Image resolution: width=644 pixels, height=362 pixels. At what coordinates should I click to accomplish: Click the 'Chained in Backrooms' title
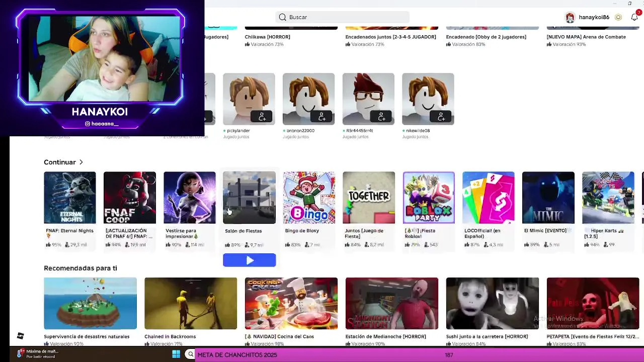point(170,337)
